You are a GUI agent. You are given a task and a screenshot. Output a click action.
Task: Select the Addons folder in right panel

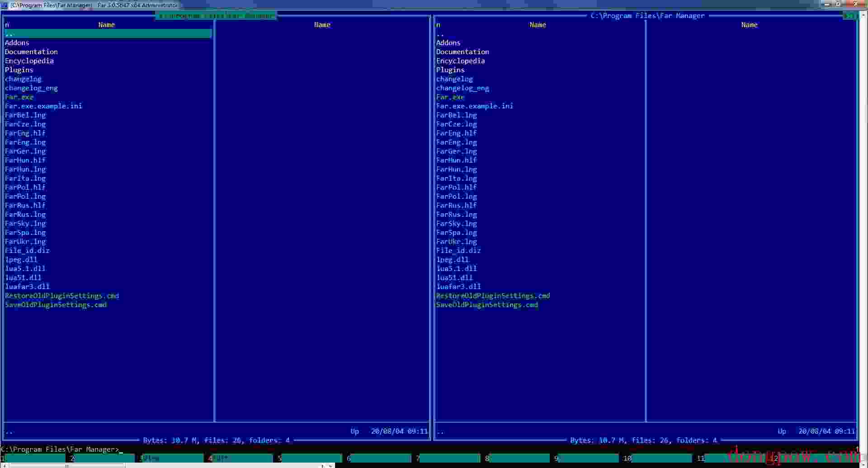pos(448,43)
